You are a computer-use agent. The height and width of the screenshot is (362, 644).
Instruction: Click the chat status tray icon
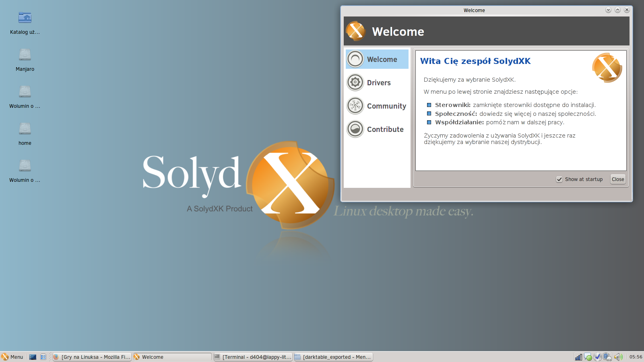tap(588, 357)
